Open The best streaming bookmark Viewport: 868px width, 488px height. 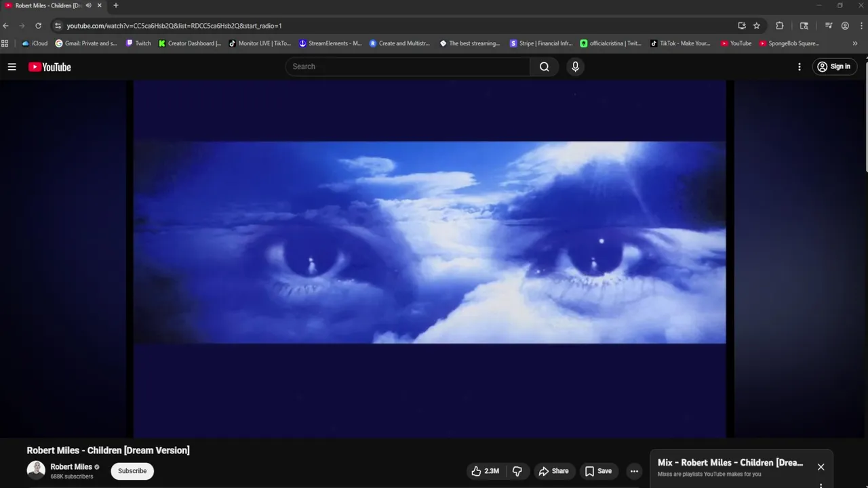(x=470, y=43)
